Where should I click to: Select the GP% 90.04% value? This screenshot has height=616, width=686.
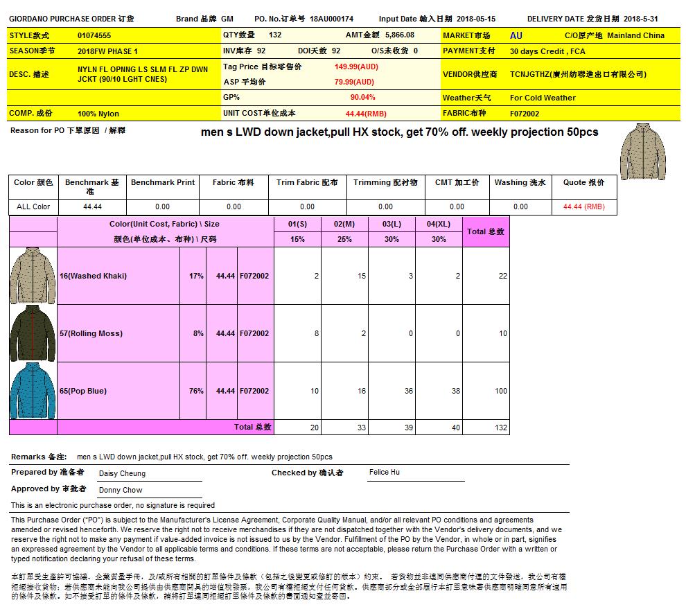point(362,98)
